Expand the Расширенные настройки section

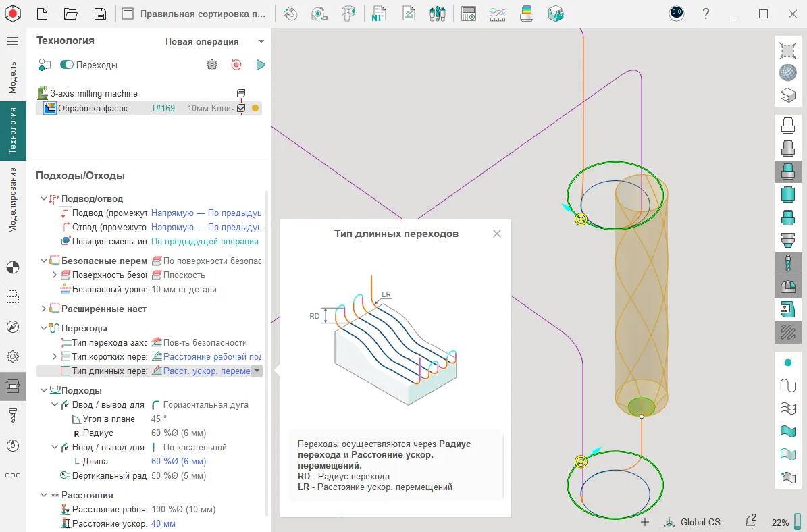tap(44, 309)
